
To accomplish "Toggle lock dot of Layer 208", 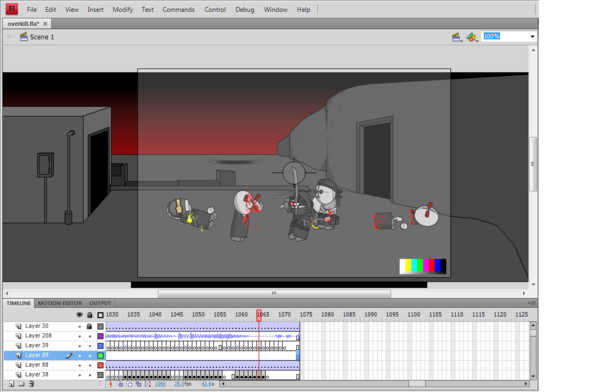I will [90, 336].
